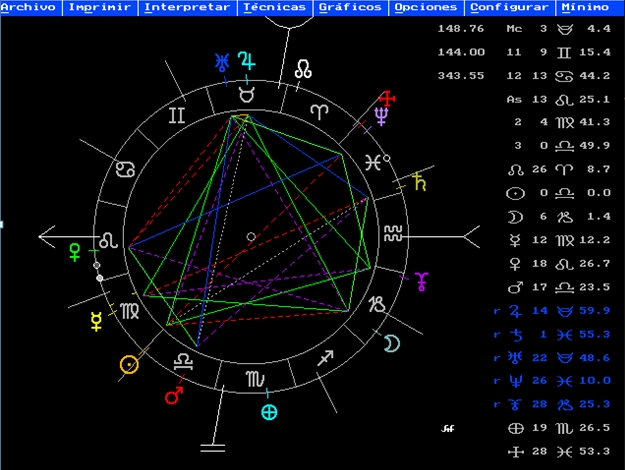Open the Gráficos menu
This screenshot has width=625, height=470.
point(349,7)
